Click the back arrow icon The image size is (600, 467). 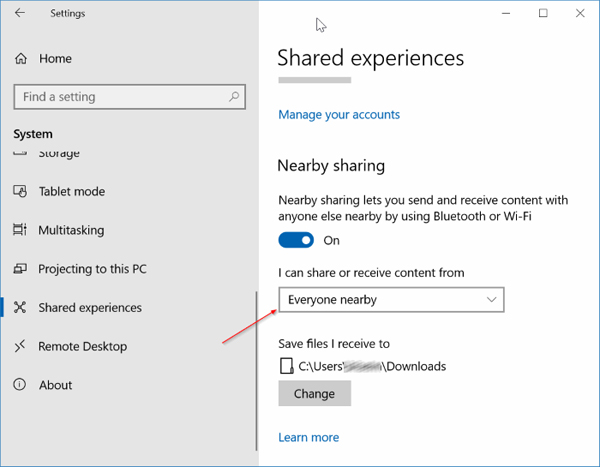coord(21,14)
